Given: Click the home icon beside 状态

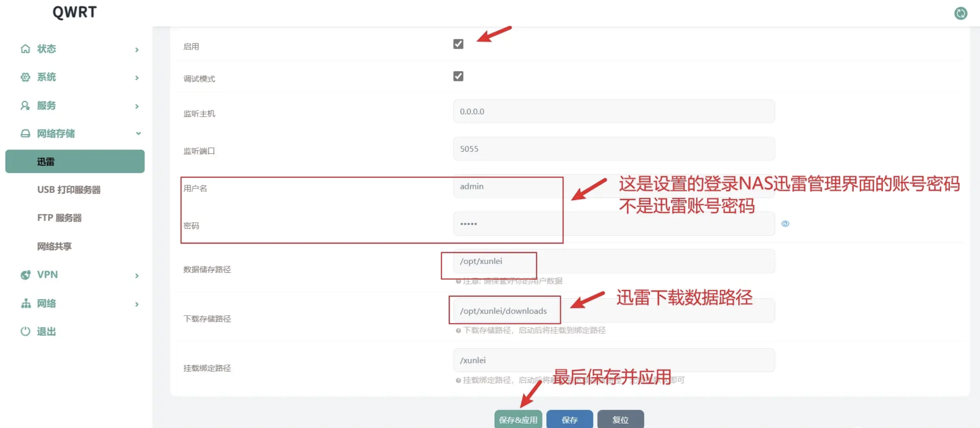Looking at the screenshot, I should tap(25, 49).
